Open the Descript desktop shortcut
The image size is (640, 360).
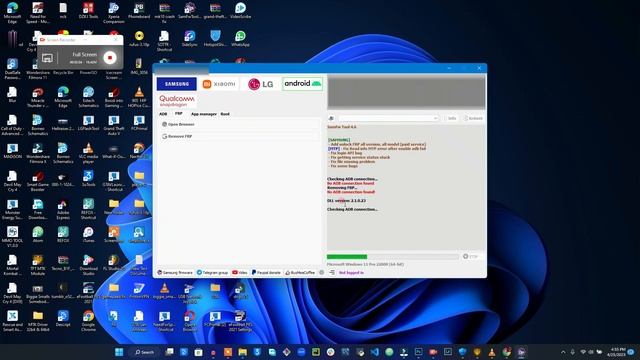[63, 319]
